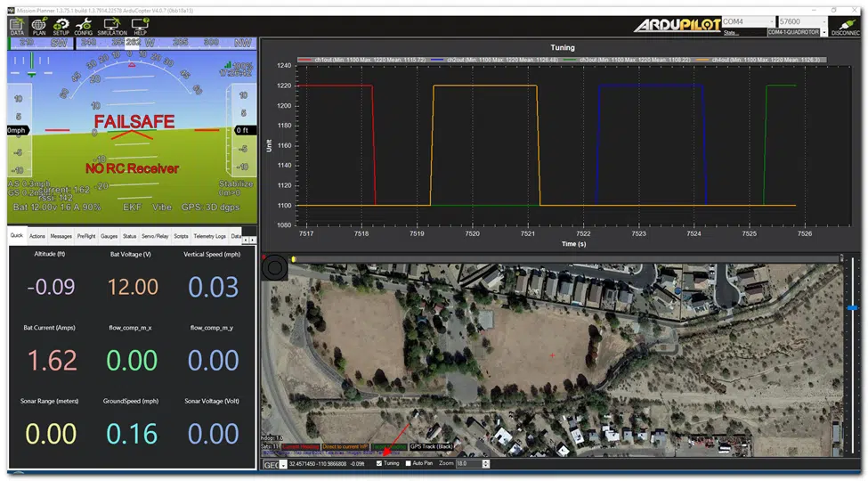This screenshot has width=868, height=481.
Task: Open the SETUP hardware configuration screen
Action: pos(61,26)
